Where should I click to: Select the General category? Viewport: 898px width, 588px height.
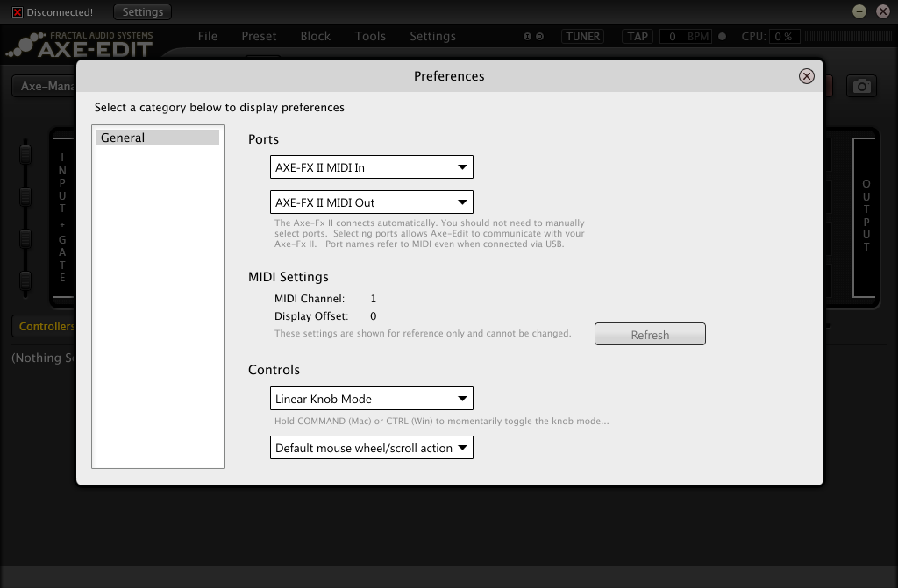(158, 138)
